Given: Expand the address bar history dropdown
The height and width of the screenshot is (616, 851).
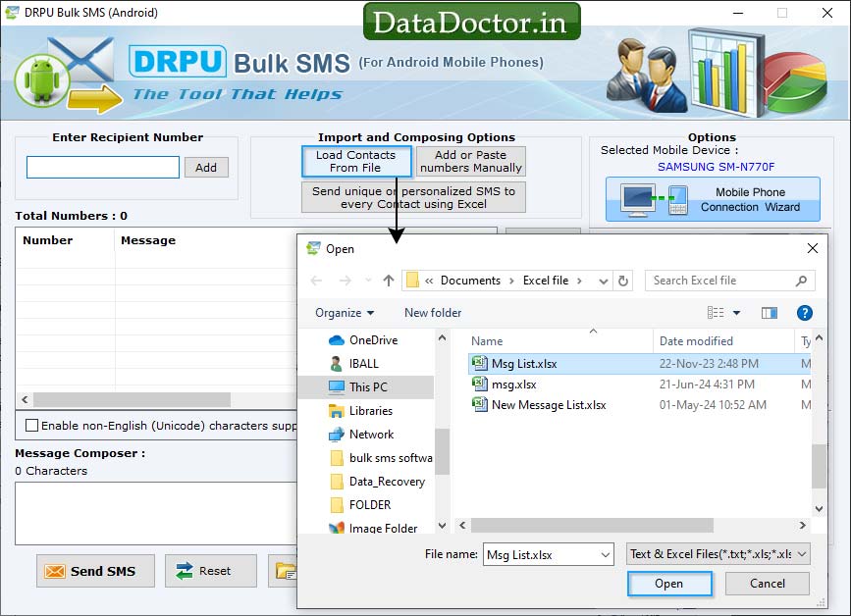Looking at the screenshot, I should [603, 281].
